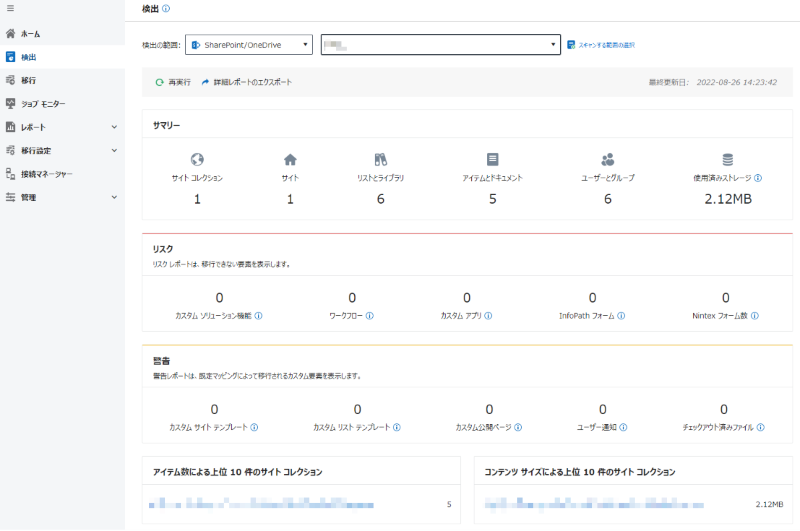Click the 検出 sidebar icon
The width and height of the screenshot is (800, 531).
click(10, 57)
